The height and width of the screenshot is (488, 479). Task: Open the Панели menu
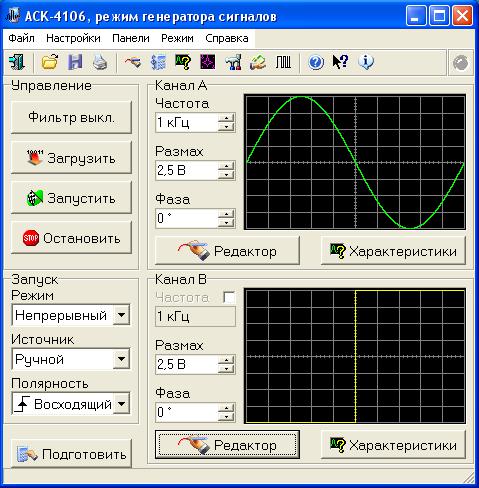(x=131, y=38)
